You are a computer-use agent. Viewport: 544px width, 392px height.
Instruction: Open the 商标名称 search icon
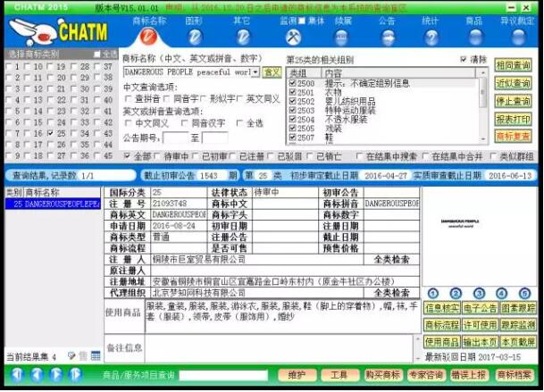click(148, 37)
